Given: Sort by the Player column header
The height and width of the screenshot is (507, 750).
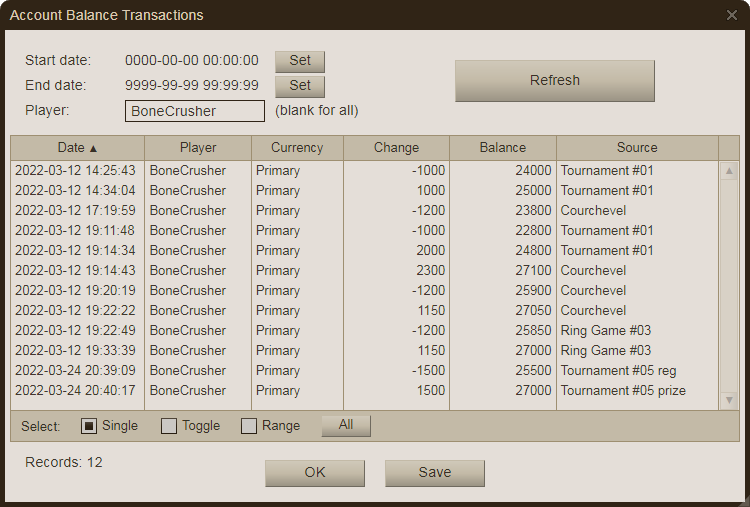Looking at the screenshot, I should (x=198, y=147).
